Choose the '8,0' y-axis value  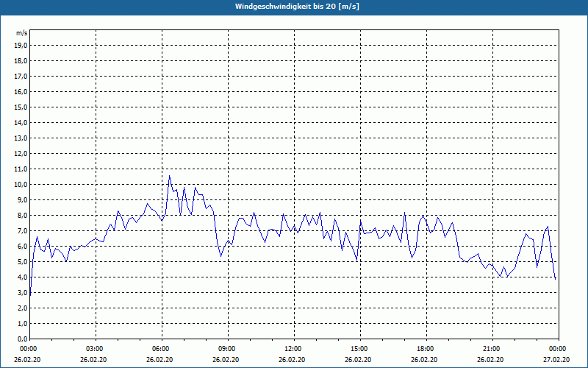(23, 216)
